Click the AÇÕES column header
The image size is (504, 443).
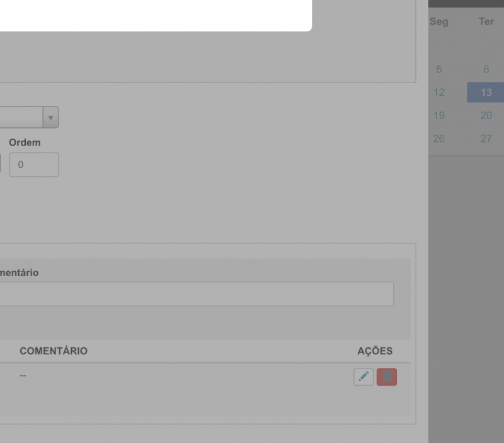pyautogui.click(x=375, y=351)
